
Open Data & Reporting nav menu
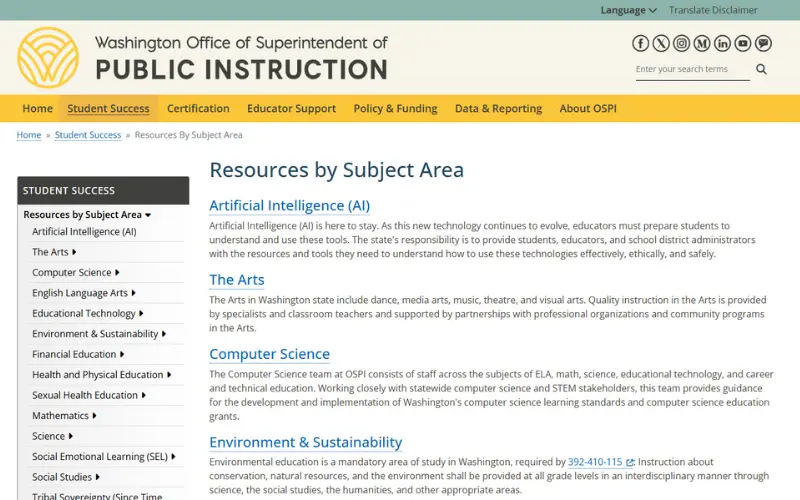pos(498,108)
